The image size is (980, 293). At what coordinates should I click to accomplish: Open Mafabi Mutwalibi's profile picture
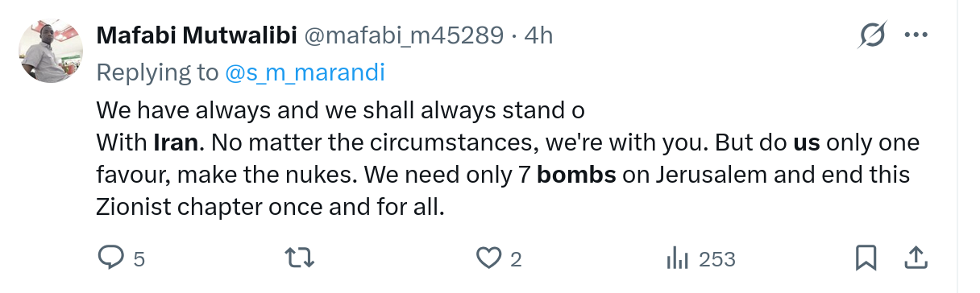click(x=51, y=52)
